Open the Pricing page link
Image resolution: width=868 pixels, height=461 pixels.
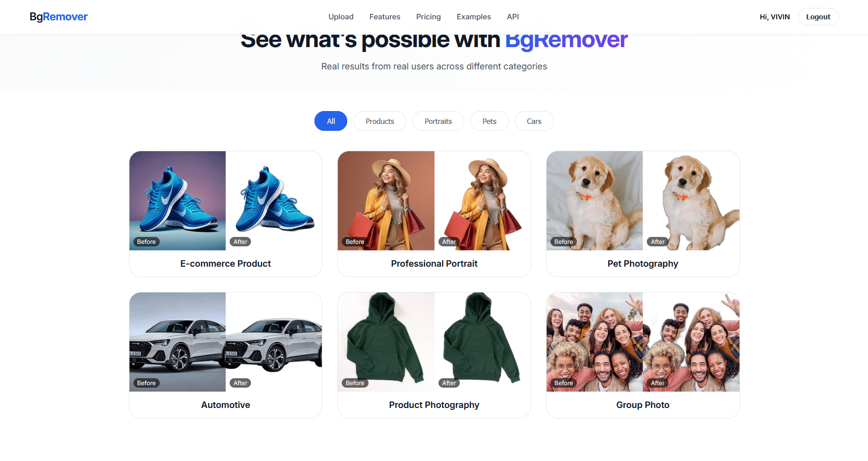[428, 17]
